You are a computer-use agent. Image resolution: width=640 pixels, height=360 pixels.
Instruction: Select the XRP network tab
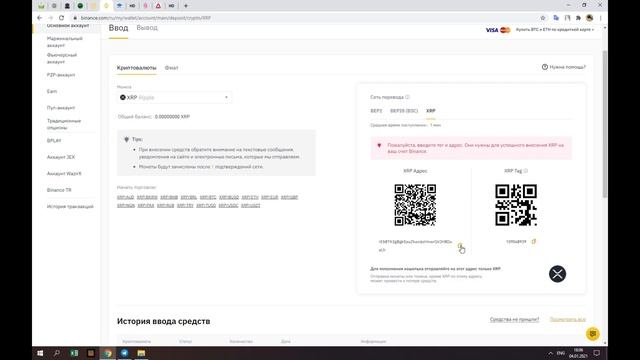[431, 111]
